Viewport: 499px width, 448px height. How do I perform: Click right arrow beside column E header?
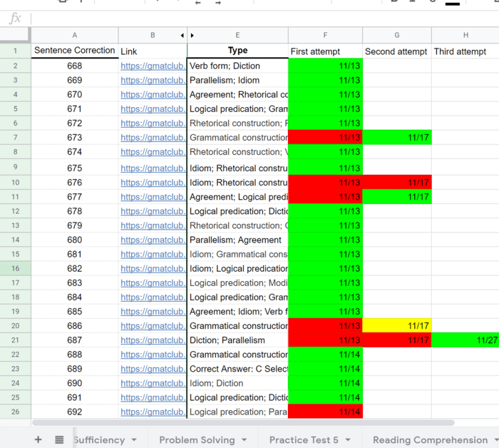point(192,35)
